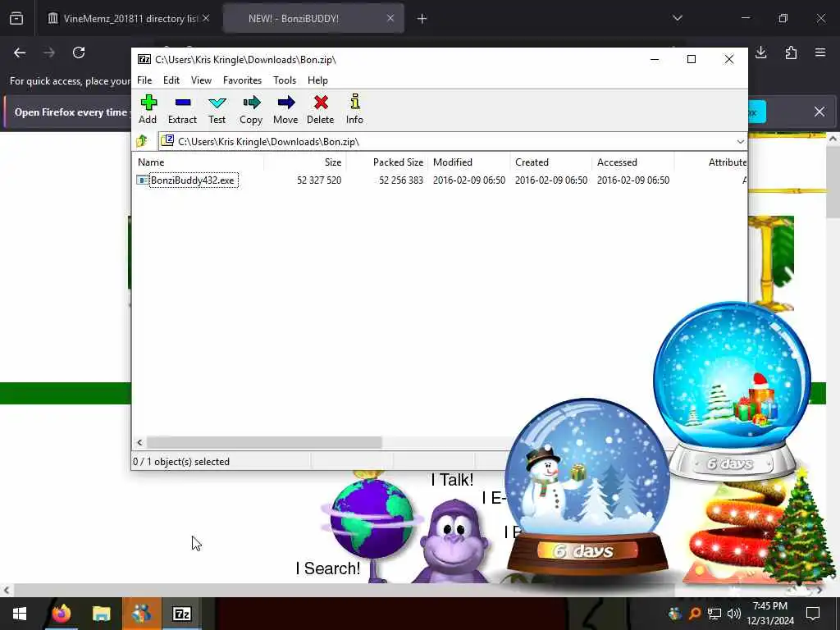
Task: Open the Windows Start menu
Action: coord(20,614)
